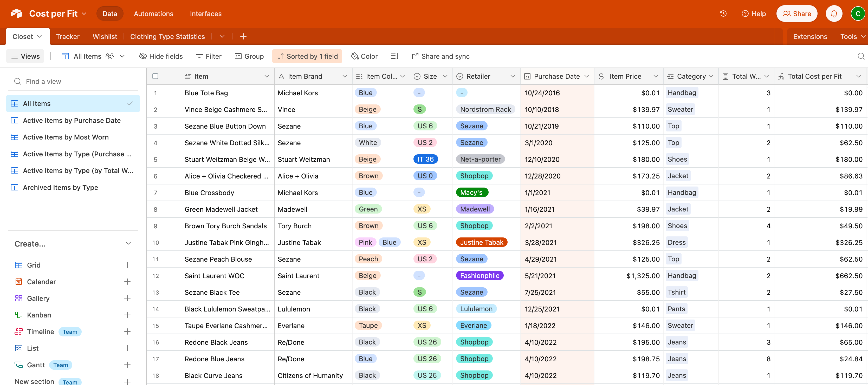Toggle the Views sidebar button
The height and width of the screenshot is (385, 868).
click(x=25, y=56)
